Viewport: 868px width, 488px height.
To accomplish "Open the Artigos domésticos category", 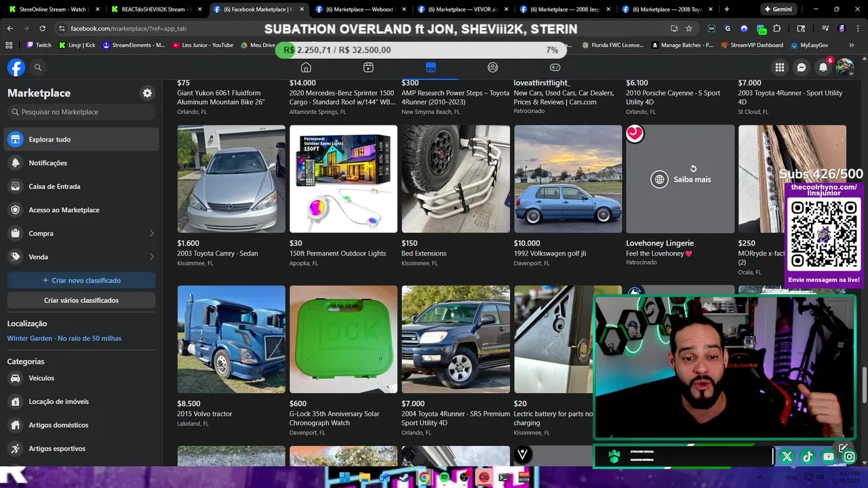I will (81, 425).
